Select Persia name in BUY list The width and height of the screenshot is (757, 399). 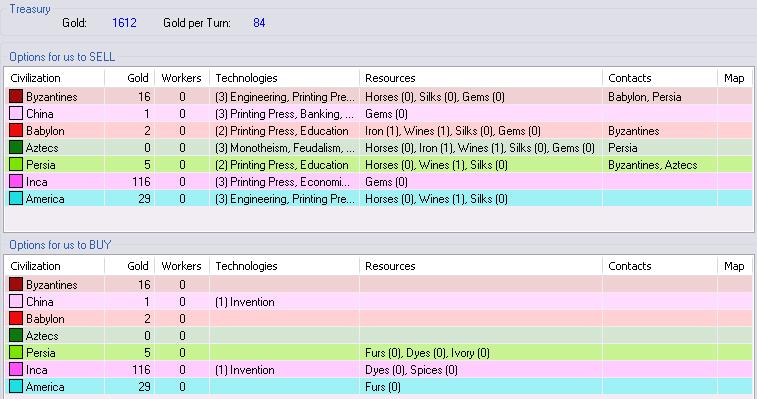click(x=41, y=352)
